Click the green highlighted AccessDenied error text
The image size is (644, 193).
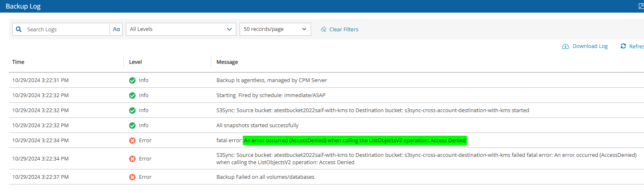pos(355,141)
